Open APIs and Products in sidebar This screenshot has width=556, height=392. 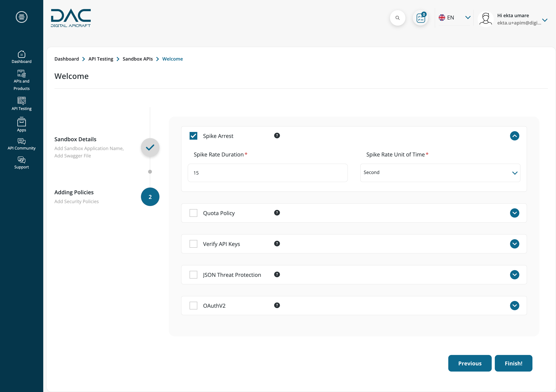point(22,80)
